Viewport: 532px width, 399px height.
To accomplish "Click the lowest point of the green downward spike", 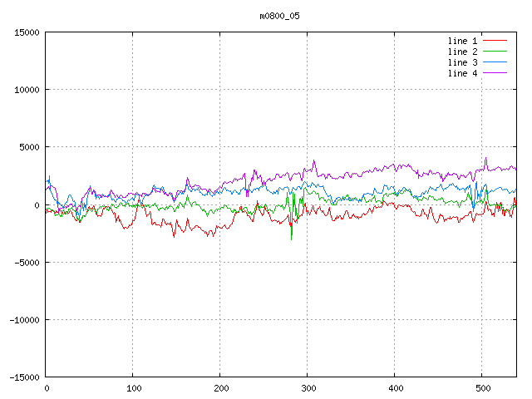I will pos(291,239).
